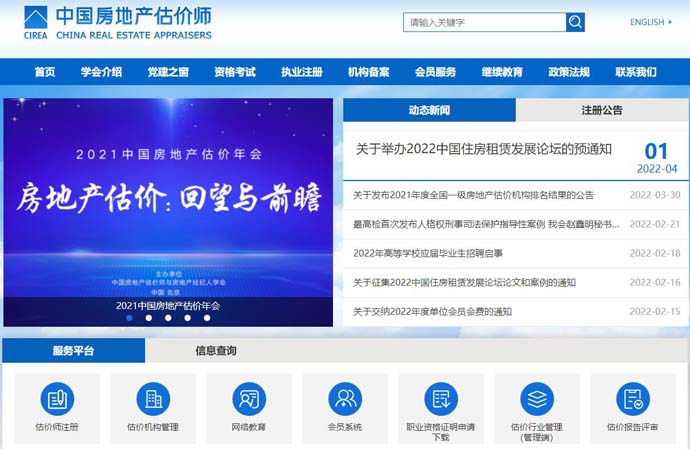This screenshot has height=449, width=690.
Task: Open the 党建之窗 navigation item
Action: (x=168, y=72)
